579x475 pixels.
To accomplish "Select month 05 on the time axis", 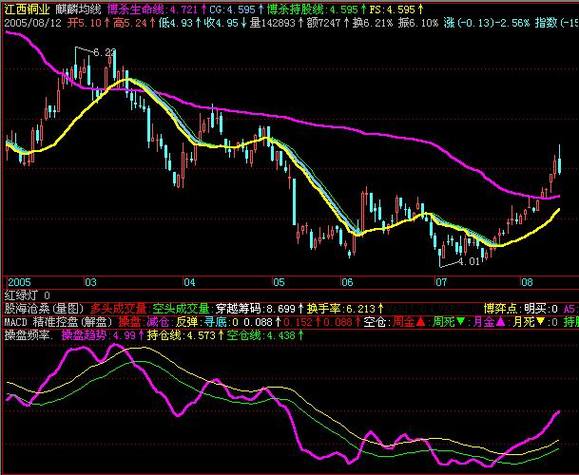I will click(x=279, y=282).
